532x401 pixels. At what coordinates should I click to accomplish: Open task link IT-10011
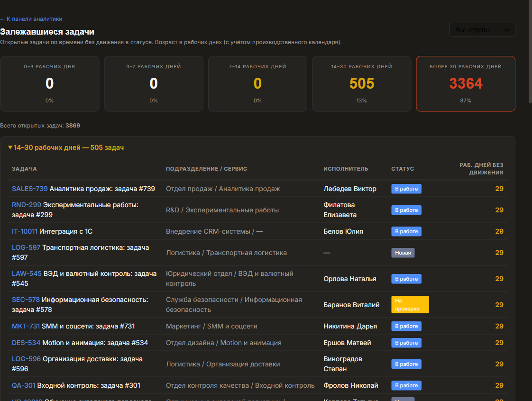(x=25, y=231)
